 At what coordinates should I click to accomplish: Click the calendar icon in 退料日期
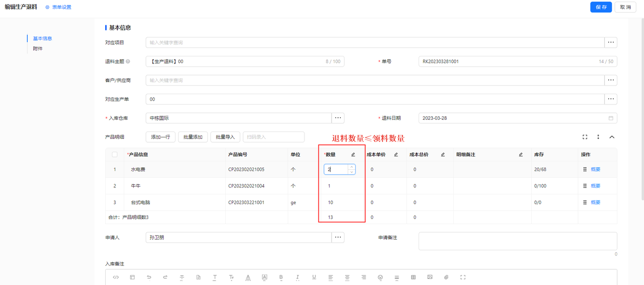coord(611,118)
